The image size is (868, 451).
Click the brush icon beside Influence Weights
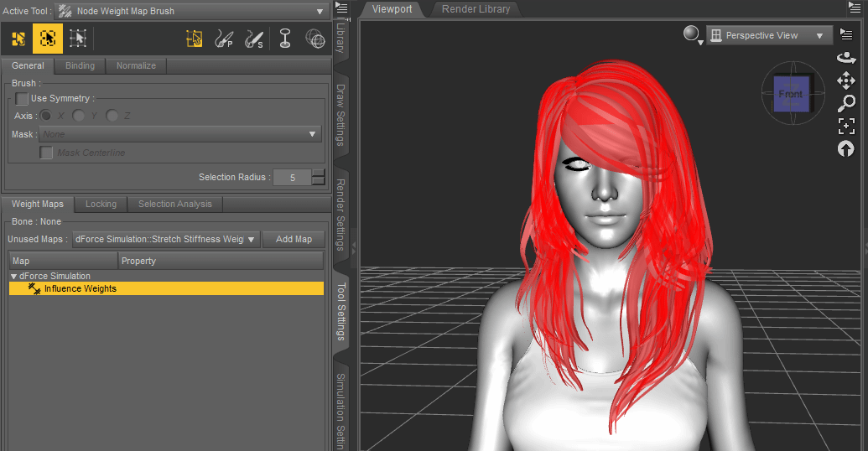click(x=34, y=289)
